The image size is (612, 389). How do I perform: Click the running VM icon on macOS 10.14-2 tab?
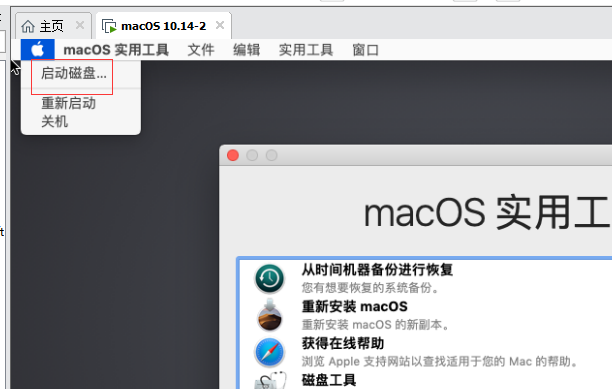pyautogui.click(x=109, y=27)
